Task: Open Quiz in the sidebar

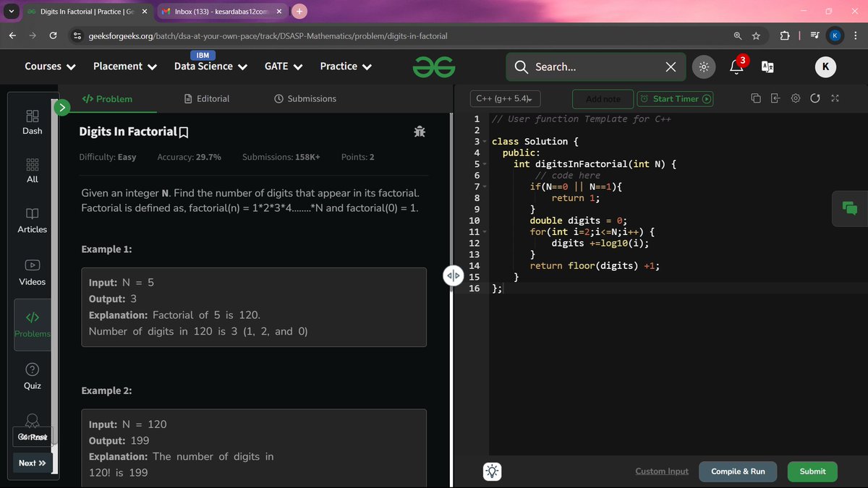Action: [x=33, y=377]
